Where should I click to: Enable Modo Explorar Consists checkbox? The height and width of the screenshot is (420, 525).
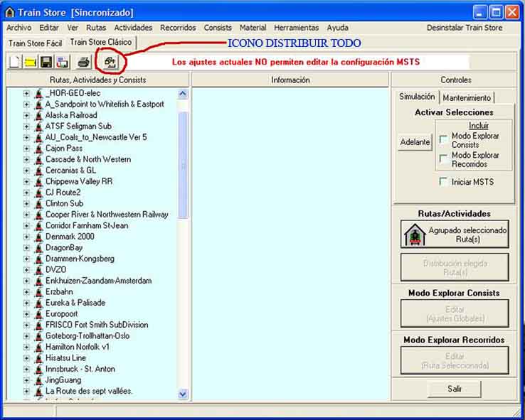(x=443, y=140)
